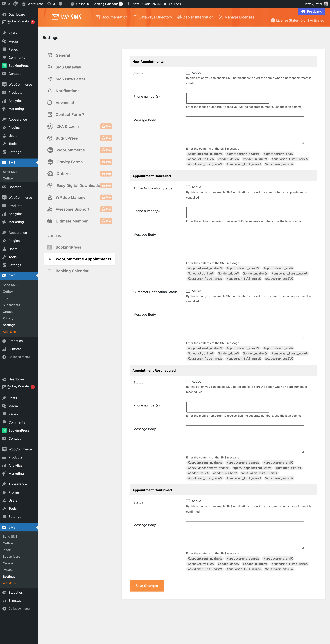
Task: Click the Notifications bell icon
Action: (50, 91)
